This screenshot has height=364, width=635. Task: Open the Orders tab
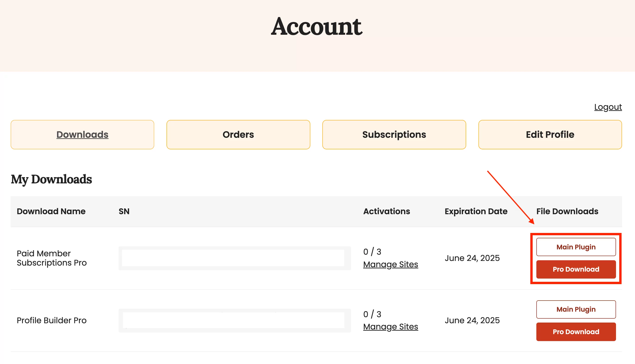[x=239, y=134]
